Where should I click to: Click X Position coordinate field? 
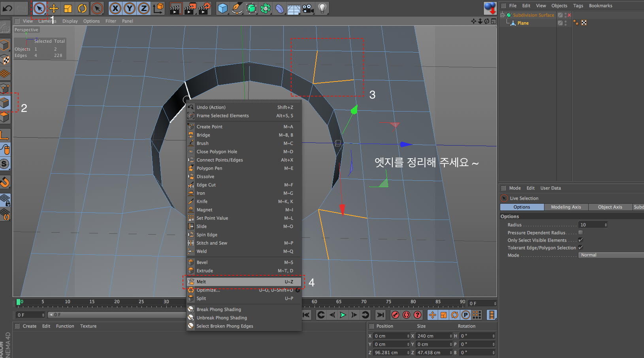391,336
